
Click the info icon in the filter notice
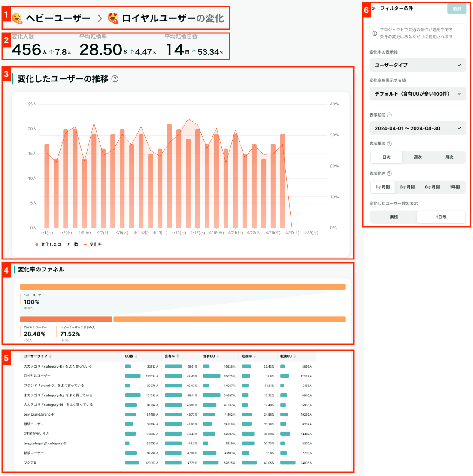(375, 33)
